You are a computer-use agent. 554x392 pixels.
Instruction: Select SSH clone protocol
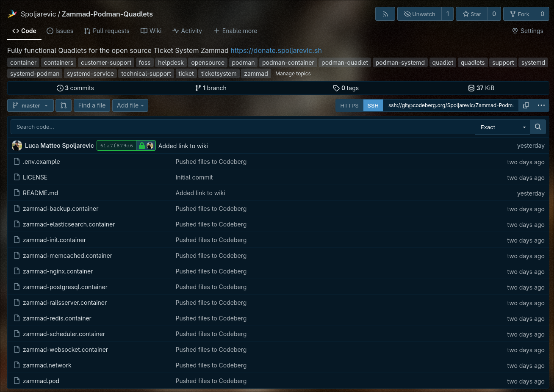pyautogui.click(x=373, y=105)
